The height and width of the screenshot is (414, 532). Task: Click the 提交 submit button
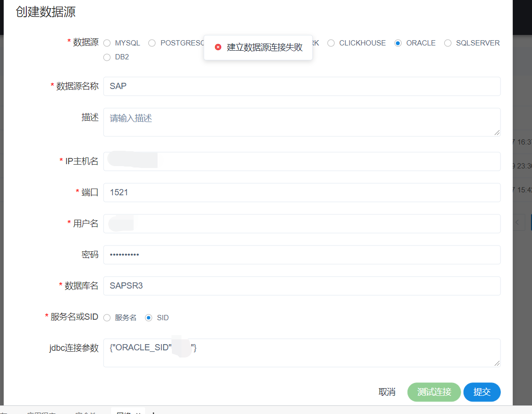[482, 392]
